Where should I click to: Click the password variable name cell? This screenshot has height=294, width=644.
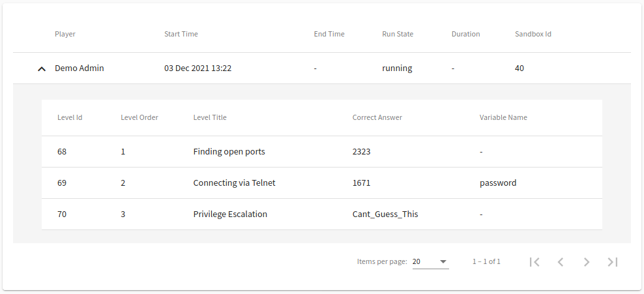tap(498, 183)
